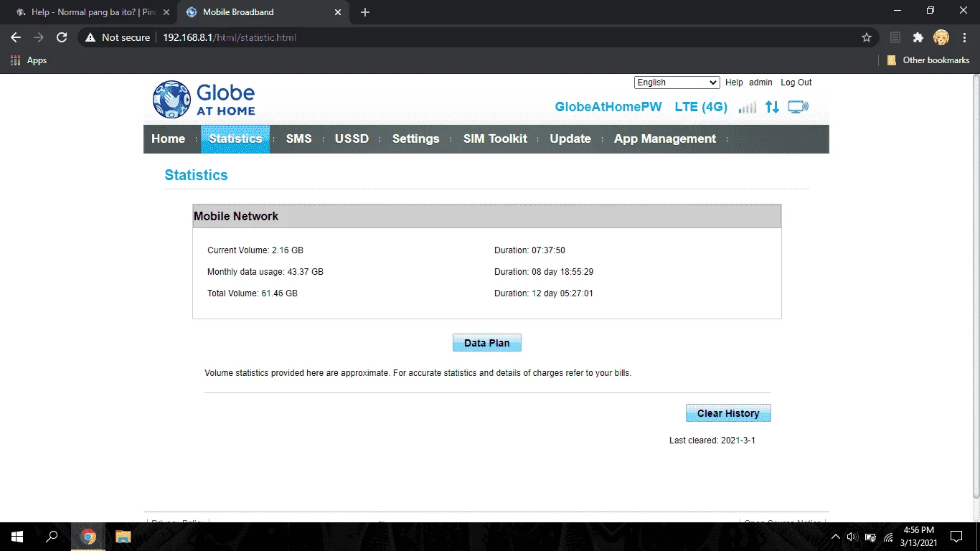Open the English language dropdown

[x=677, y=83]
